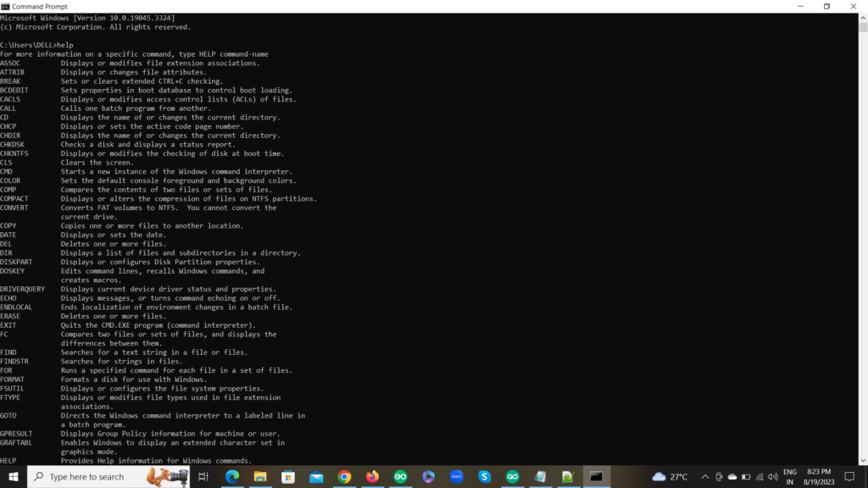Image resolution: width=868 pixels, height=488 pixels.
Task: Click 'Formats a disk for use with Windows.'
Action: coord(134,380)
